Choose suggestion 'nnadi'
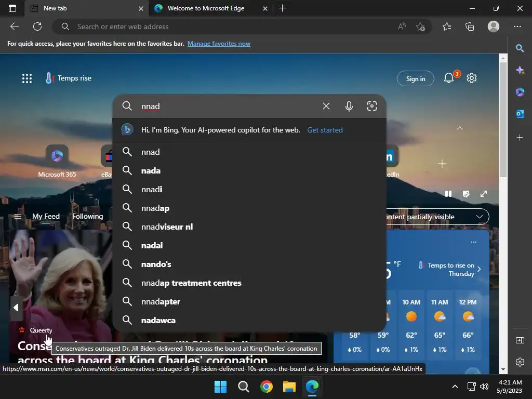The image size is (532, 399). click(x=249, y=189)
